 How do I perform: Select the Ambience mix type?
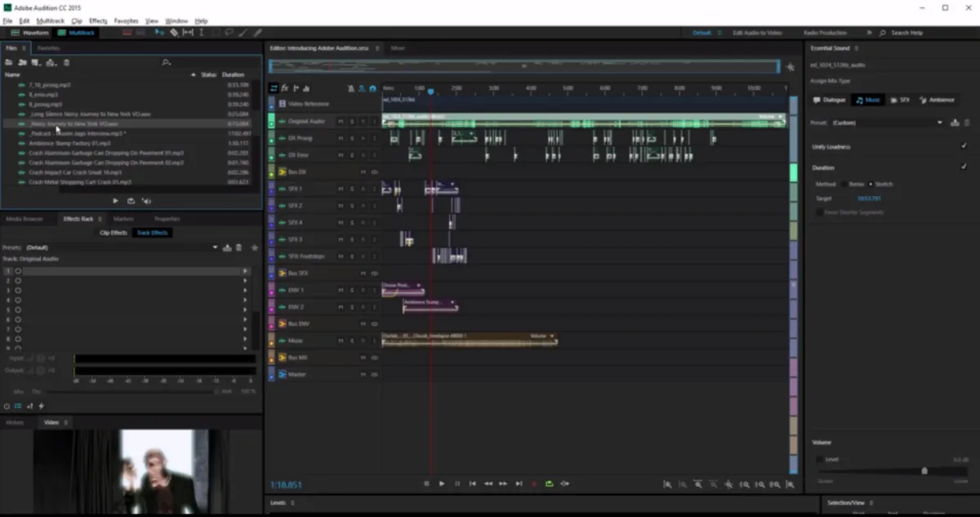pos(937,100)
